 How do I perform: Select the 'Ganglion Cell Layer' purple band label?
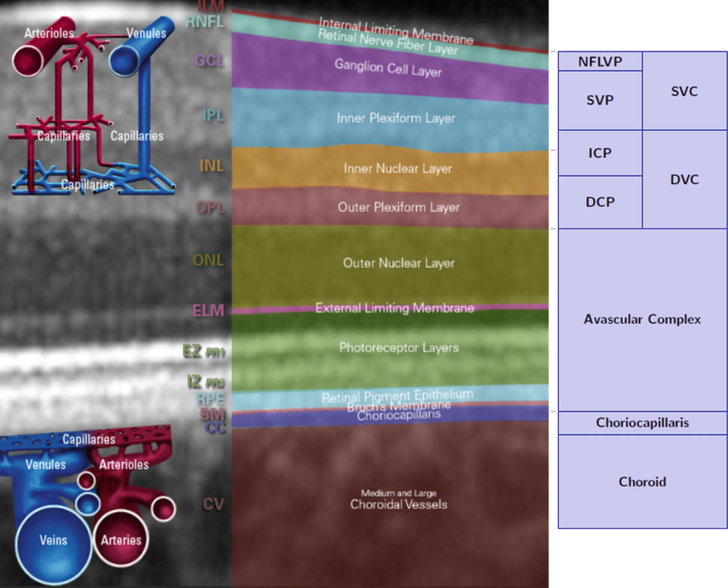tap(388, 68)
